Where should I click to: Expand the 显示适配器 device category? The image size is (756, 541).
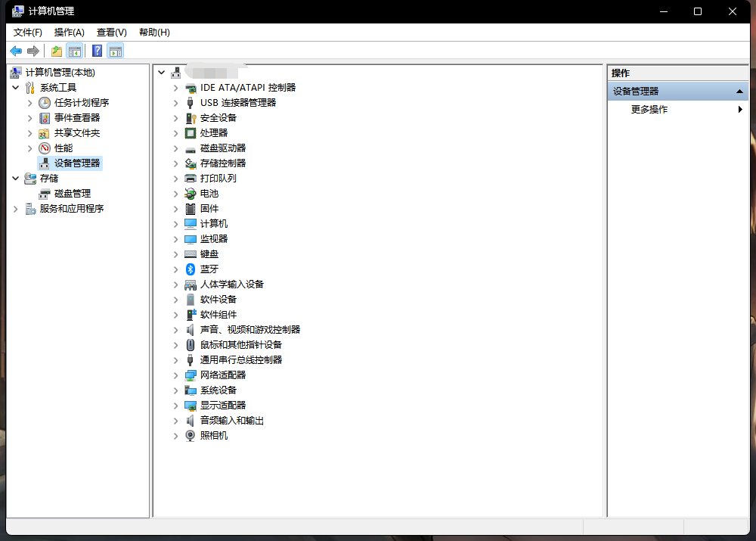coord(175,406)
